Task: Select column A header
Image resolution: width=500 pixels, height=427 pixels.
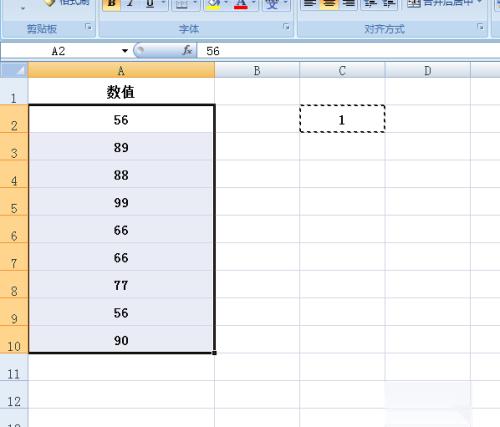Action: tap(121, 70)
